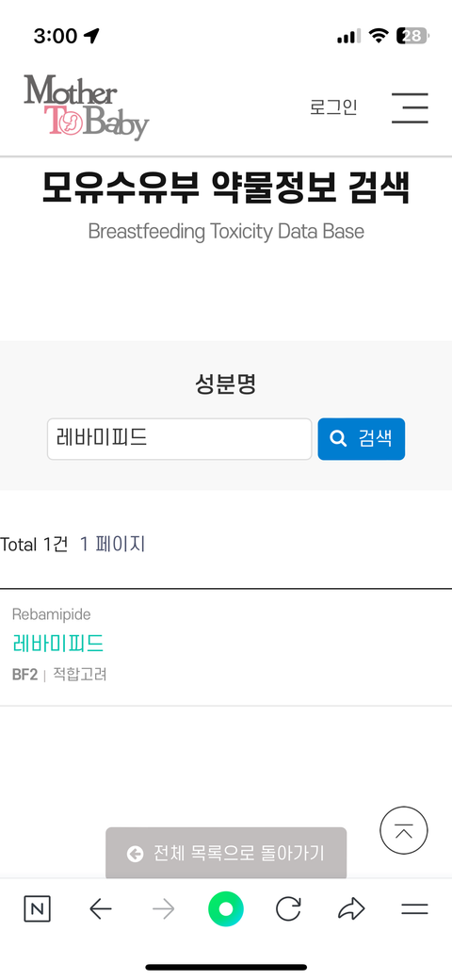The height and width of the screenshot is (980, 452).
Task: Open the 레바미피드 result link
Action: click(58, 643)
